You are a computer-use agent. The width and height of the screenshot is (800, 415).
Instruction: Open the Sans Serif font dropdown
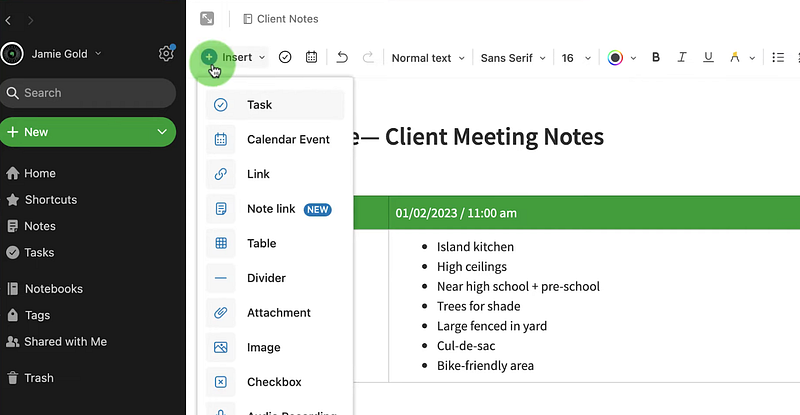click(513, 58)
